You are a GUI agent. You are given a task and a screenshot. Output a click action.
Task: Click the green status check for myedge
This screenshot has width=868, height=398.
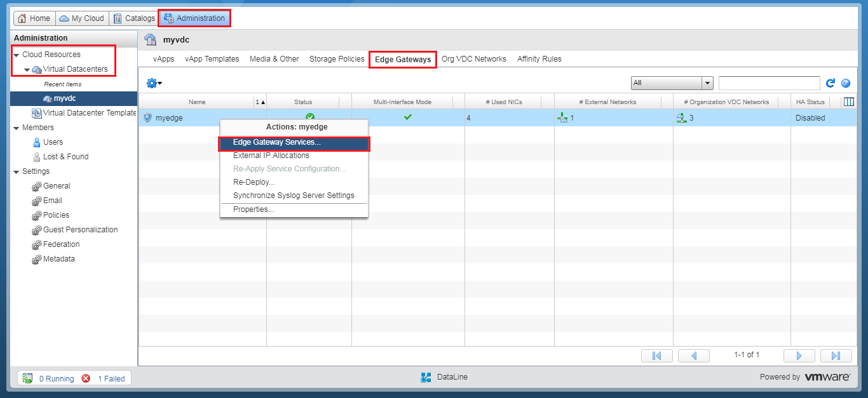310,117
